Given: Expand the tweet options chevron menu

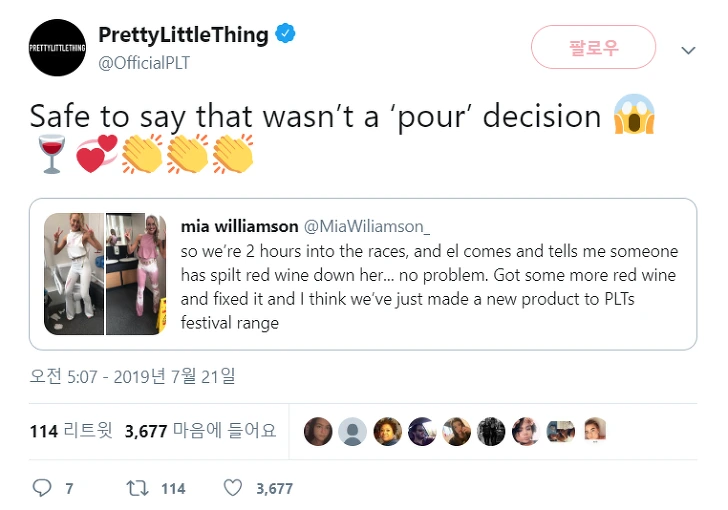Looking at the screenshot, I should point(688,50).
